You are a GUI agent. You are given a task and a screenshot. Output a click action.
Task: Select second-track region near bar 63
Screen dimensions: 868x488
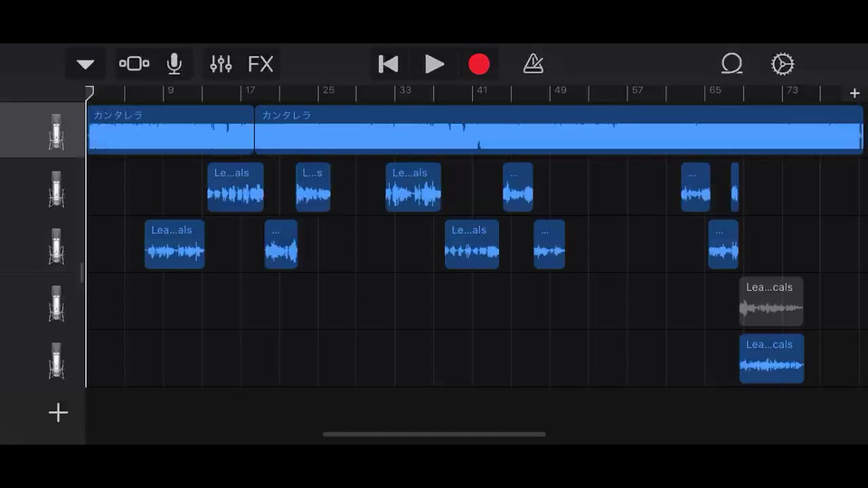click(x=695, y=187)
